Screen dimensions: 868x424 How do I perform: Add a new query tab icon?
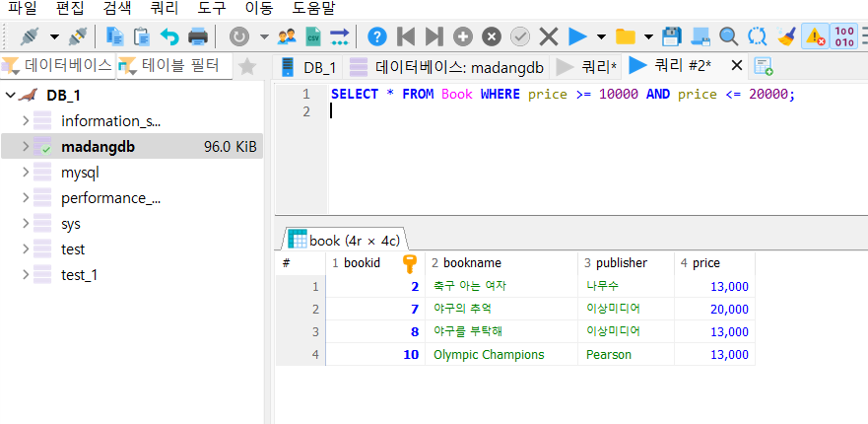click(764, 66)
